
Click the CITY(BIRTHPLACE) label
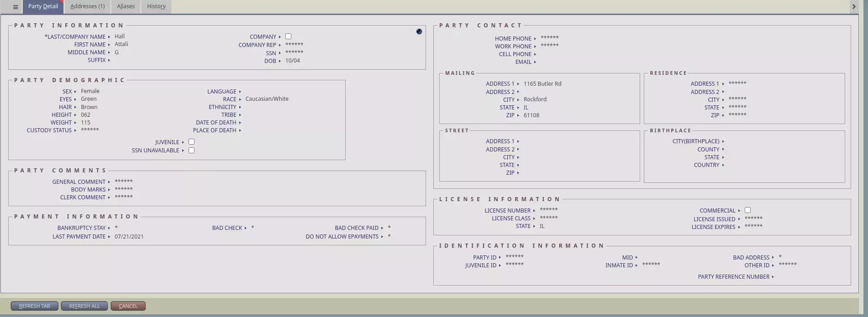coord(696,141)
